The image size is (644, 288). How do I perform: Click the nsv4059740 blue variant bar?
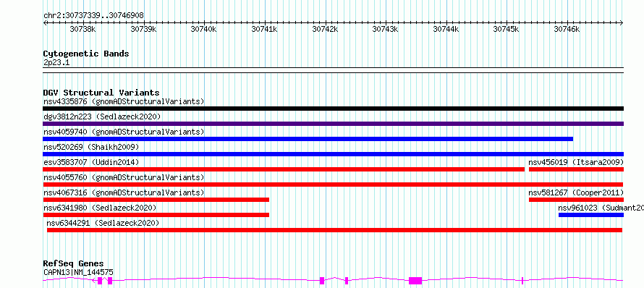(308, 139)
